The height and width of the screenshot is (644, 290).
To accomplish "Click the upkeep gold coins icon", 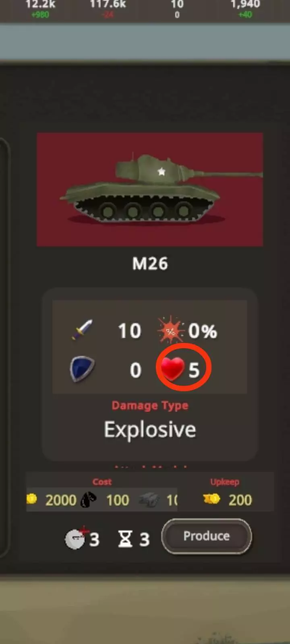I will pos(211,499).
